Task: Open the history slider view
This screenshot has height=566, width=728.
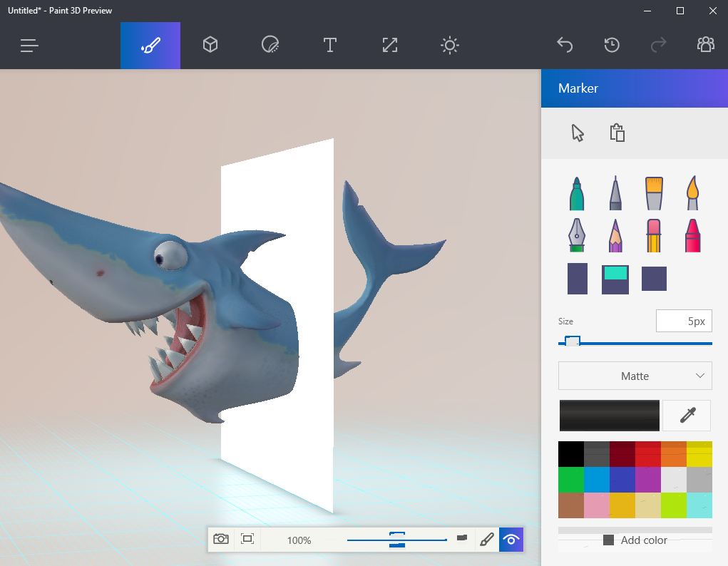Action: tap(611, 45)
